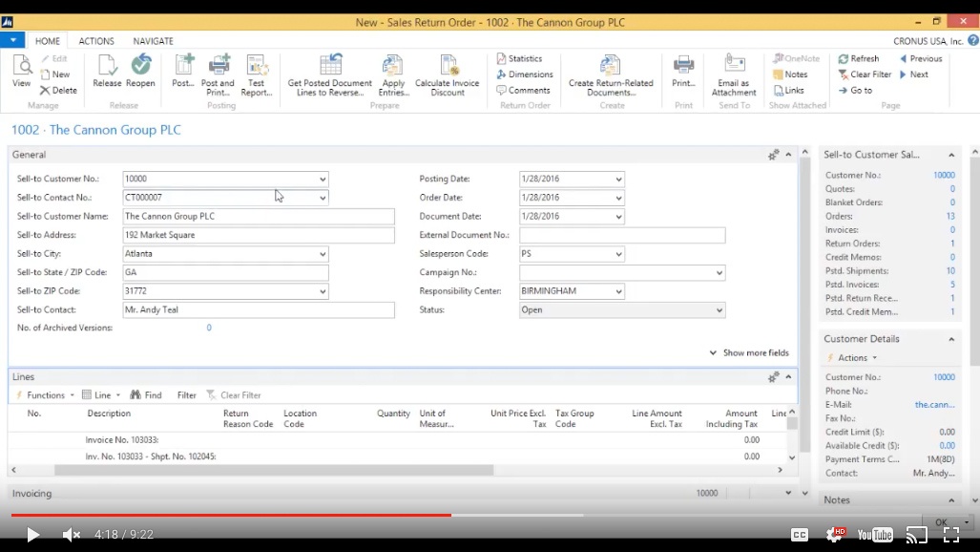Calculate Invoice Discount
The image size is (980, 552).
pos(448,75)
